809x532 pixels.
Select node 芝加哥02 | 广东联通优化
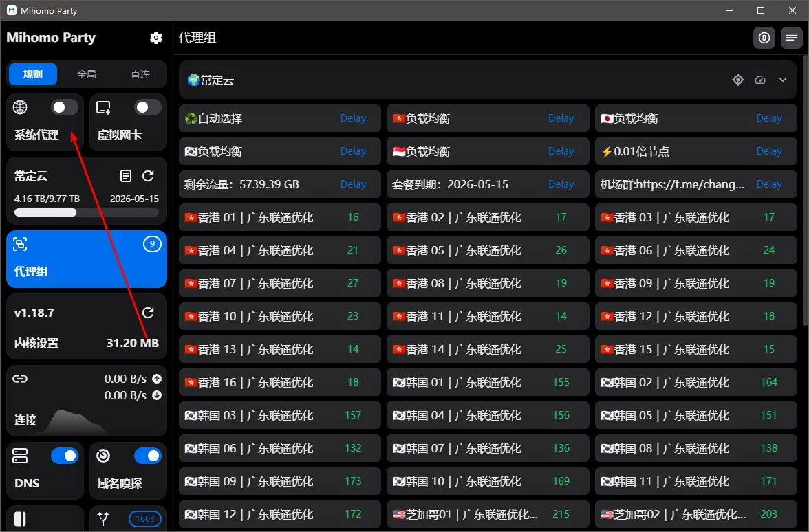click(695, 514)
